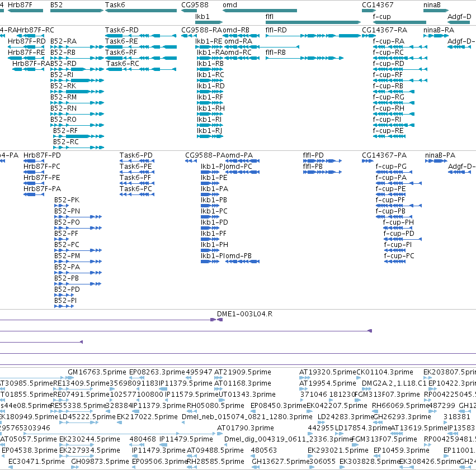
Task: Click the Hrb87F-RE transcript label
Action: (26, 53)
